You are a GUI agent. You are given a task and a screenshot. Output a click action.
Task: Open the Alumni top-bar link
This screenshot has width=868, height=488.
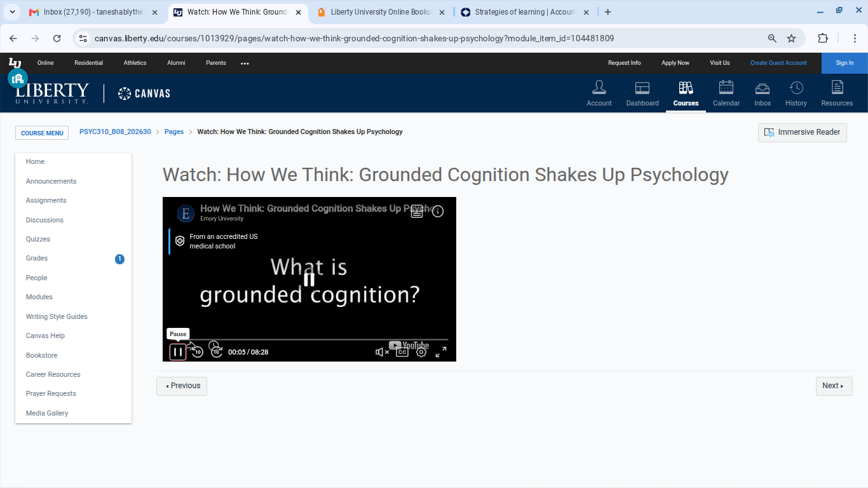tap(176, 63)
